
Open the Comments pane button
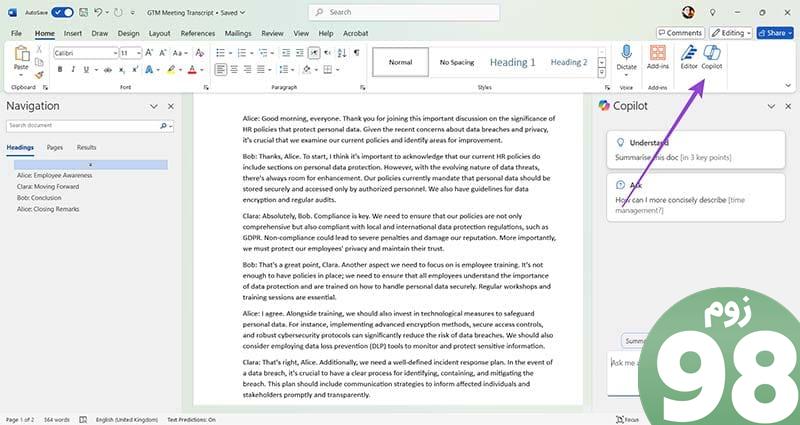[680, 33]
